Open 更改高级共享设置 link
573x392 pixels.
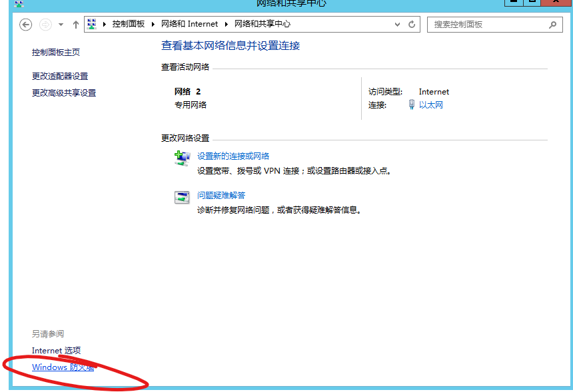(64, 93)
